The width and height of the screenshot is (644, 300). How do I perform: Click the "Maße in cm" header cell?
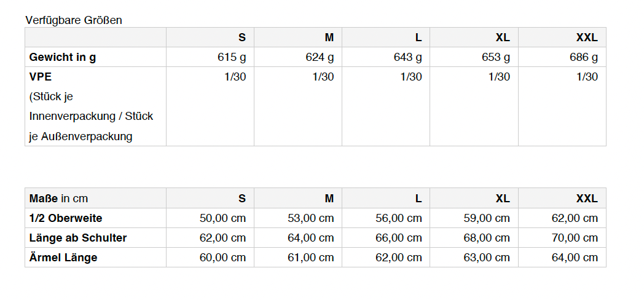58,199
